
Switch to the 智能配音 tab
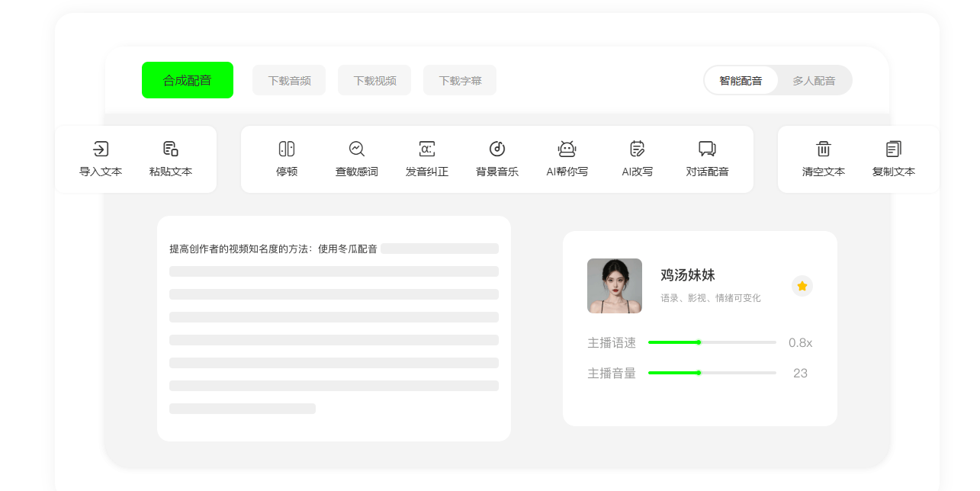[x=741, y=80]
